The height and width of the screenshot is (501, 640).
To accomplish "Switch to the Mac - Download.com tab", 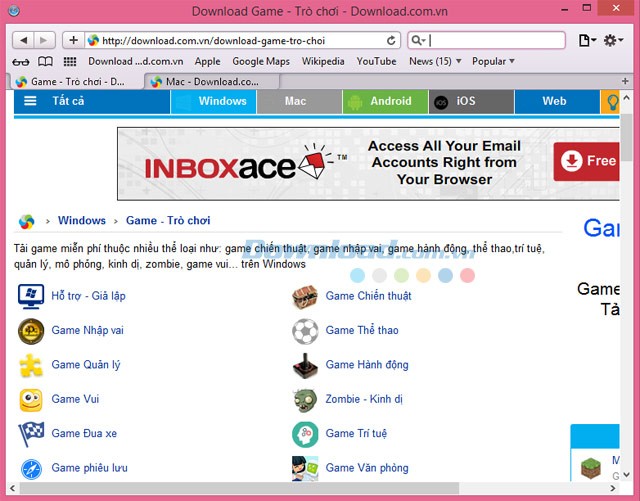I will click(211, 82).
